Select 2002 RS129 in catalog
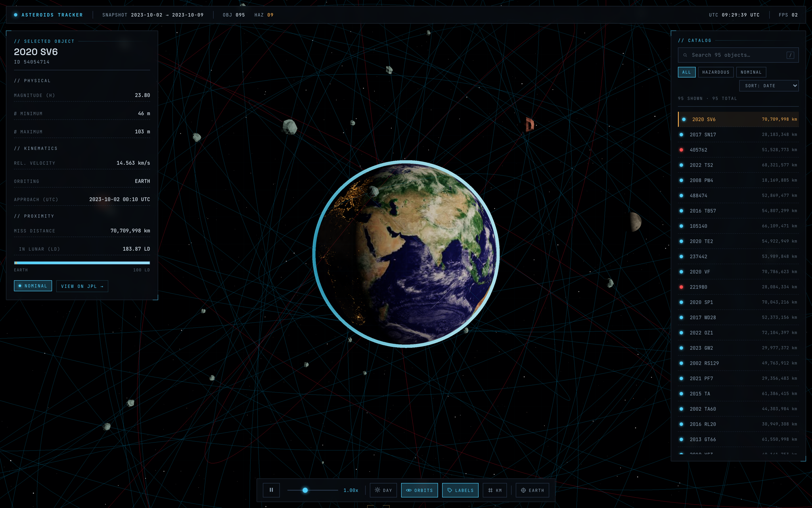 (x=738, y=363)
